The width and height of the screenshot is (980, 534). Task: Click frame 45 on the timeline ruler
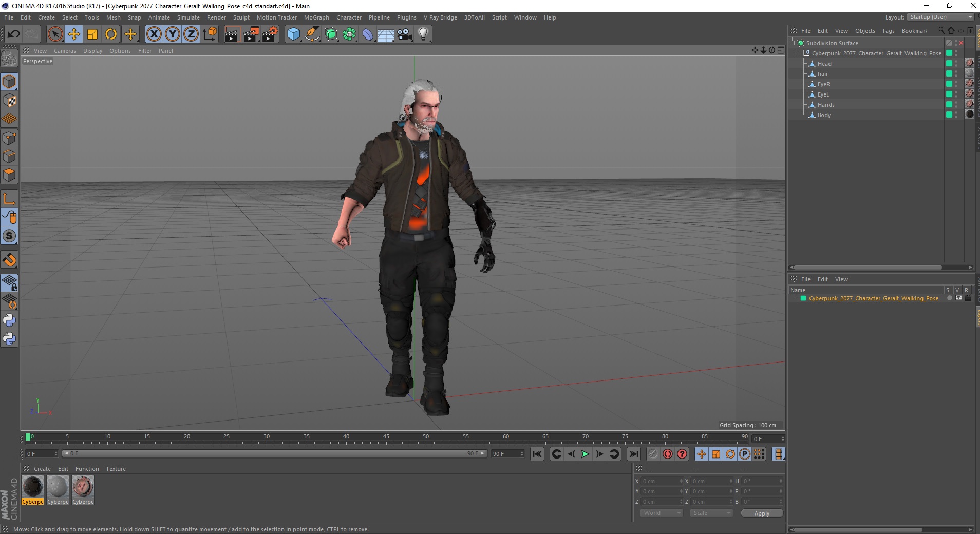[386, 437]
